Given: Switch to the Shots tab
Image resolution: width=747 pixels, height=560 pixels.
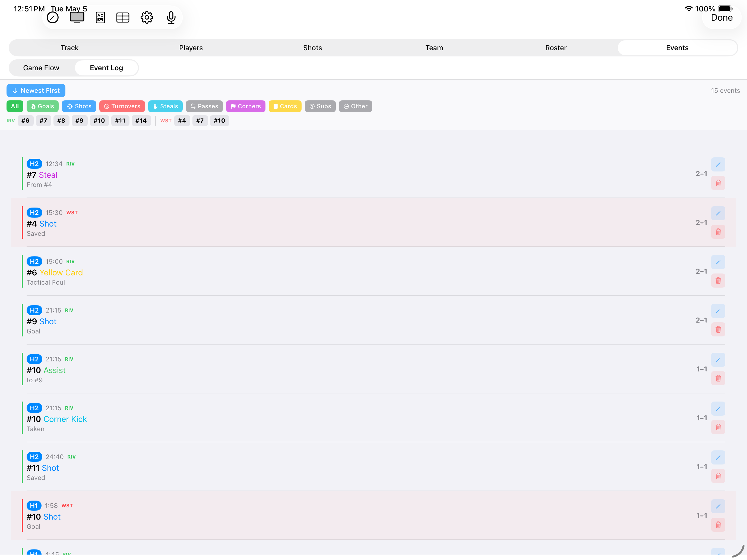Looking at the screenshot, I should [x=312, y=48].
